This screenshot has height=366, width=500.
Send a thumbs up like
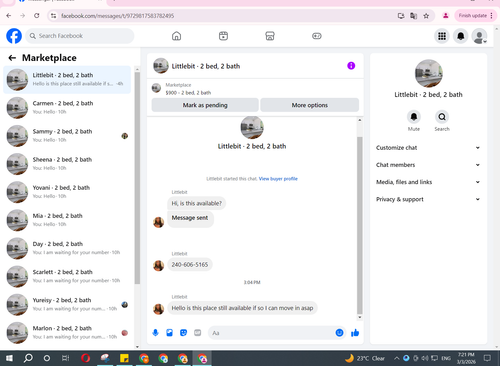[x=355, y=333]
